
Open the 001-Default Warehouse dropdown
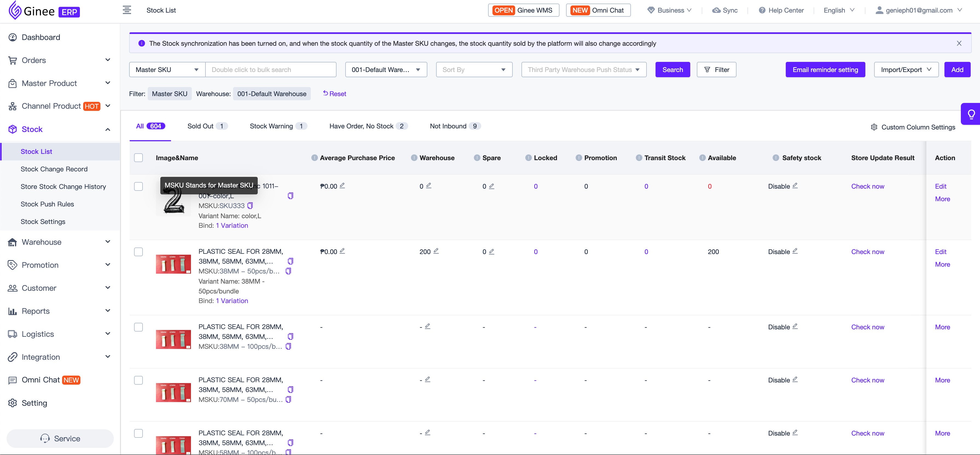point(386,70)
